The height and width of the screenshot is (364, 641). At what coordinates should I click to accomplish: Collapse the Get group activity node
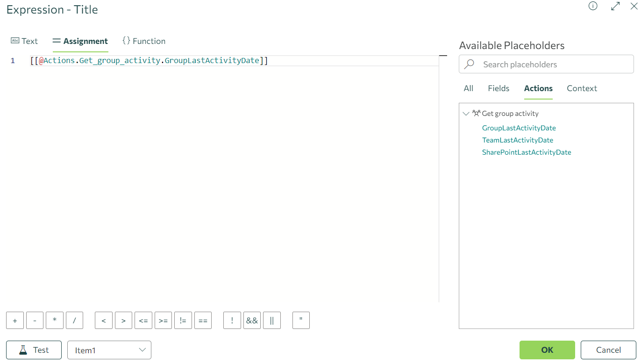pyautogui.click(x=466, y=114)
